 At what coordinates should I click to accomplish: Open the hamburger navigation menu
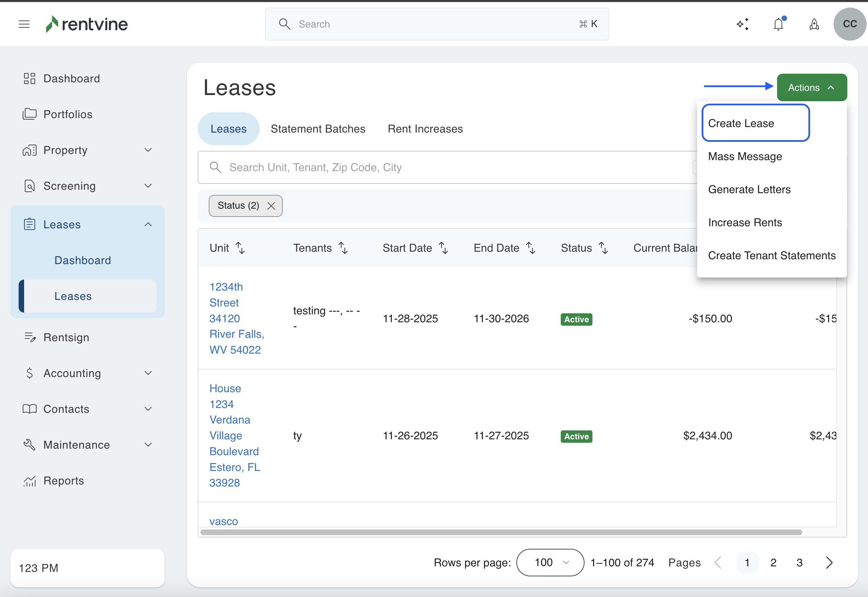point(24,24)
